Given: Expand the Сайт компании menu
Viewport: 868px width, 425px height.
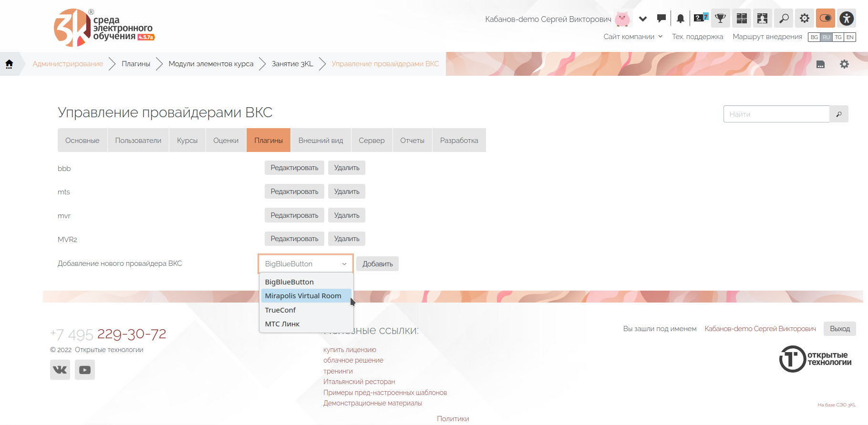Looking at the screenshot, I should point(633,37).
